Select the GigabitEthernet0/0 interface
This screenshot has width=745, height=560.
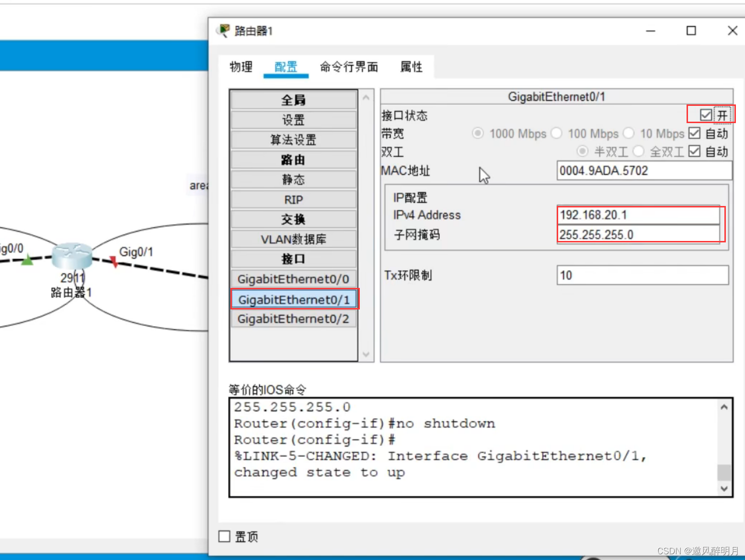(294, 279)
